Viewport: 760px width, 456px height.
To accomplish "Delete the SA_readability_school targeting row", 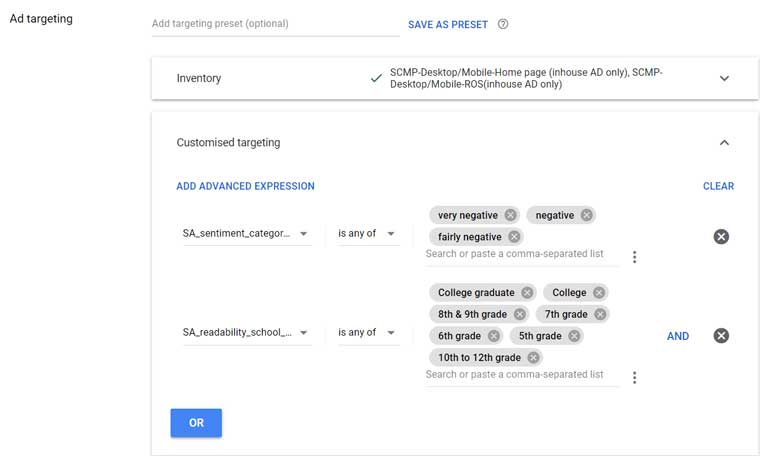I will coord(721,335).
